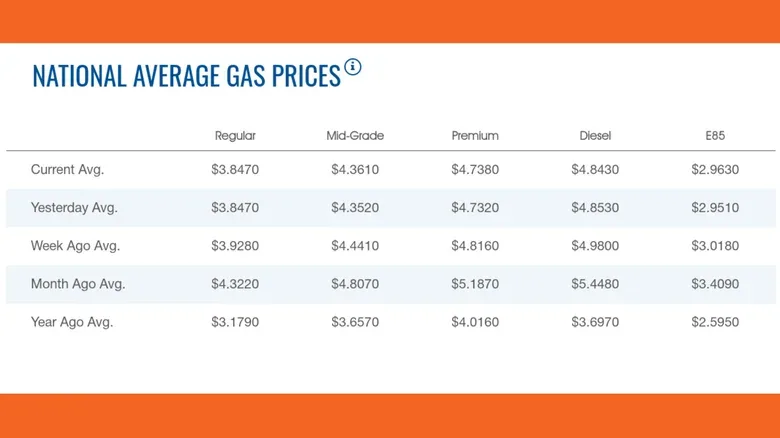The height and width of the screenshot is (438, 780).
Task: Select current Regular price $3.8470
Action: point(235,170)
